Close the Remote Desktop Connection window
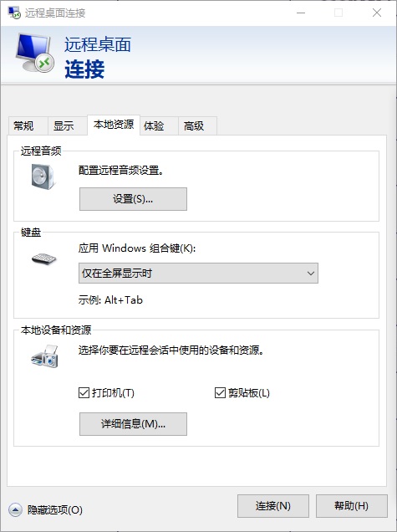Viewport: 397px width, 532px height. coord(377,13)
